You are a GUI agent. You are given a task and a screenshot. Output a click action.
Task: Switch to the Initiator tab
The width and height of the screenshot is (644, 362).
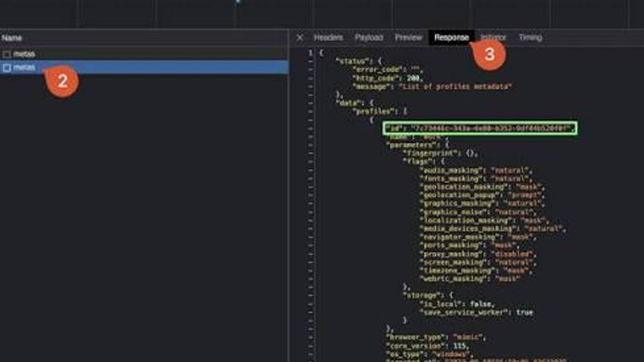[493, 38]
